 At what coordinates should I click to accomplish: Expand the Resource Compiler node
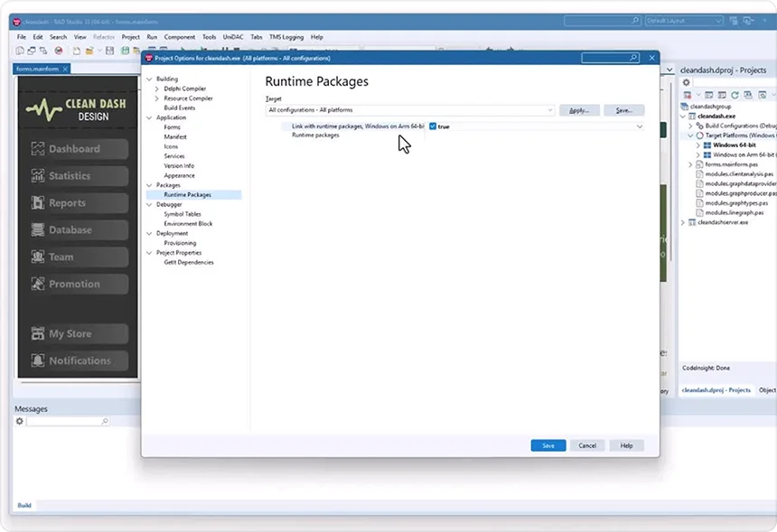point(157,98)
